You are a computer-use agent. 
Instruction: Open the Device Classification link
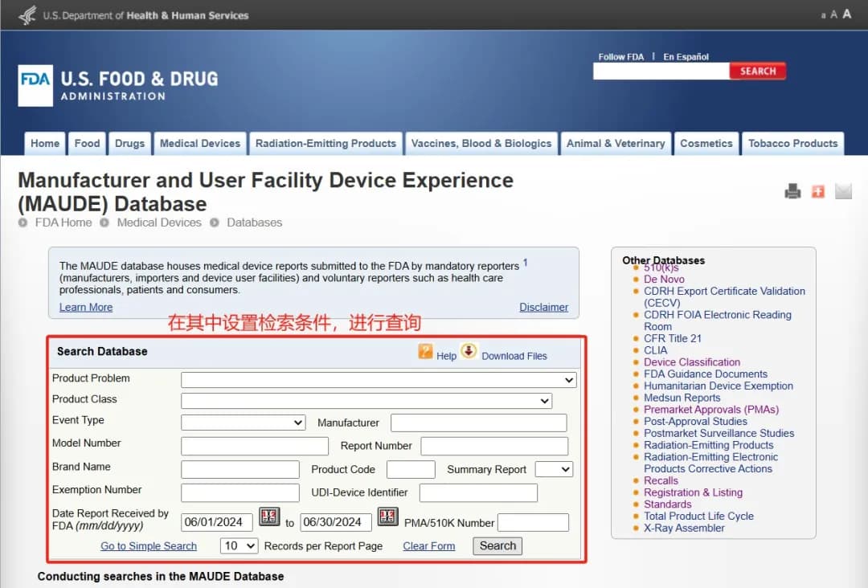[x=692, y=362]
